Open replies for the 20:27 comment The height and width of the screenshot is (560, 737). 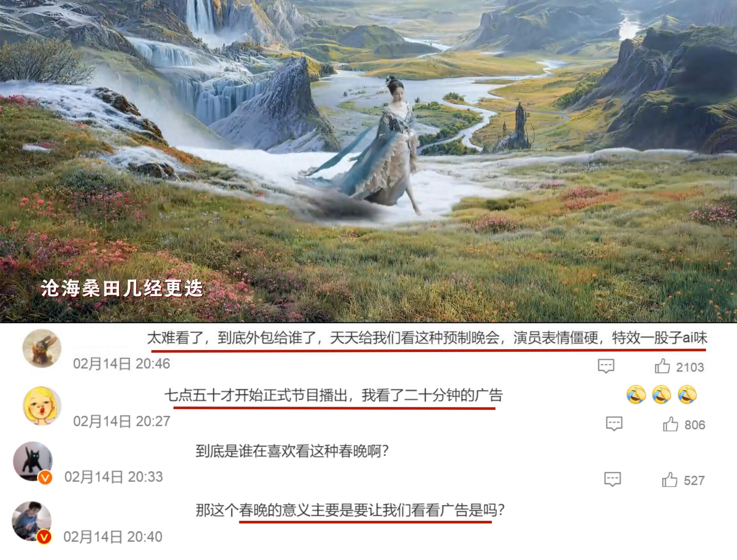click(614, 424)
